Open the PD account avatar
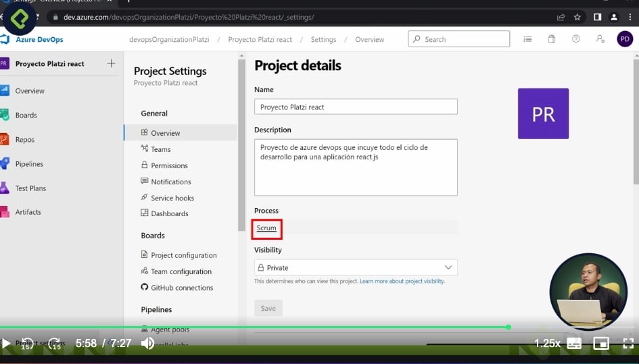The width and height of the screenshot is (639, 364). [625, 39]
